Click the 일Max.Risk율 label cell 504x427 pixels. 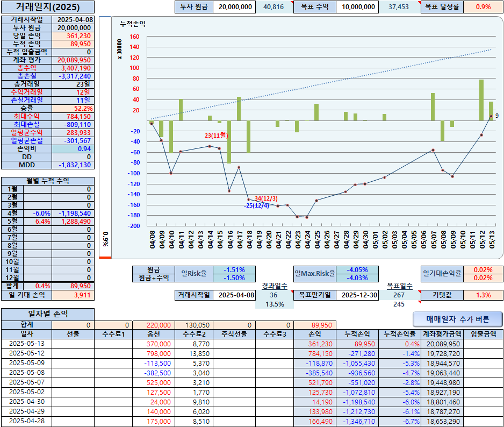(315, 274)
